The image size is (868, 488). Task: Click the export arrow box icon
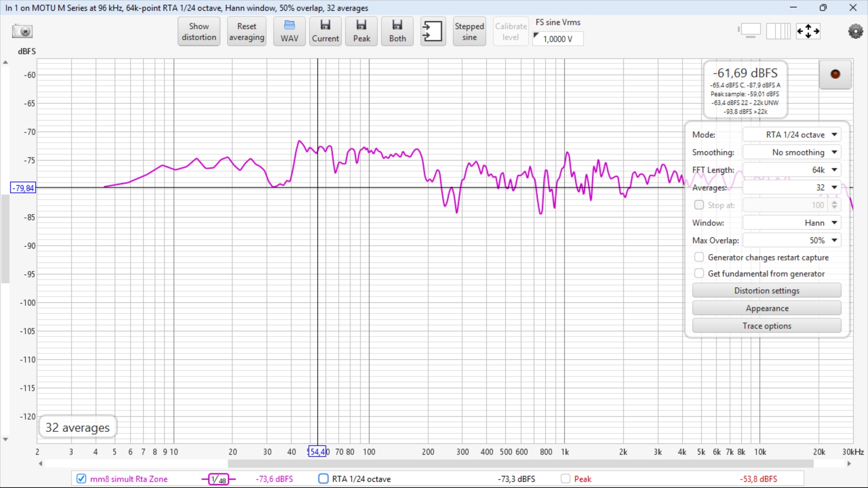click(x=433, y=32)
